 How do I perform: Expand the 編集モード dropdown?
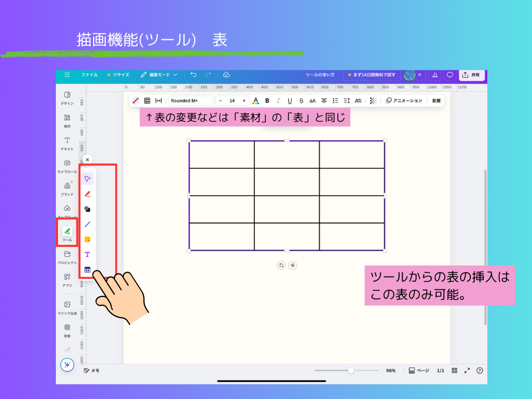tap(160, 74)
